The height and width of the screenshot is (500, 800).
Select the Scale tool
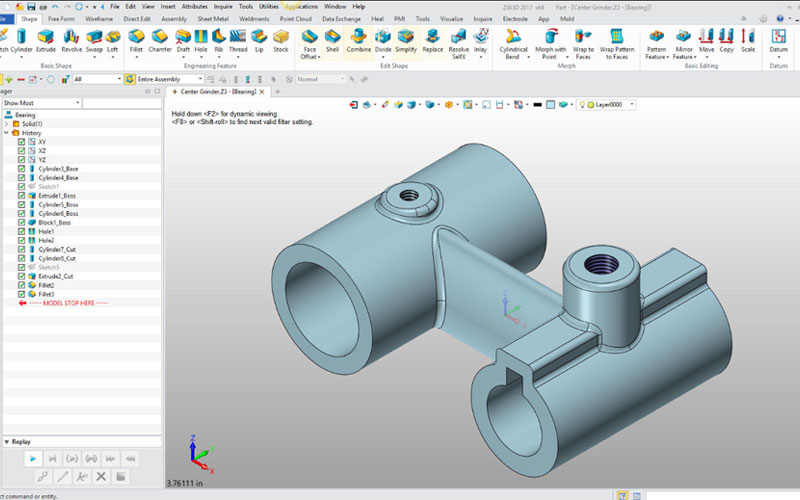coord(748,41)
